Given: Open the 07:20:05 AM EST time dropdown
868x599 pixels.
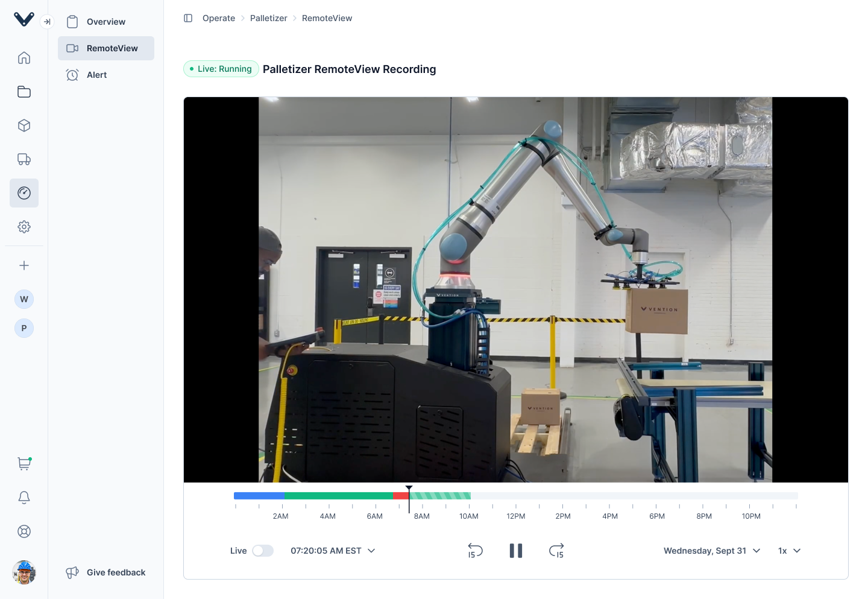Looking at the screenshot, I should click(x=333, y=551).
